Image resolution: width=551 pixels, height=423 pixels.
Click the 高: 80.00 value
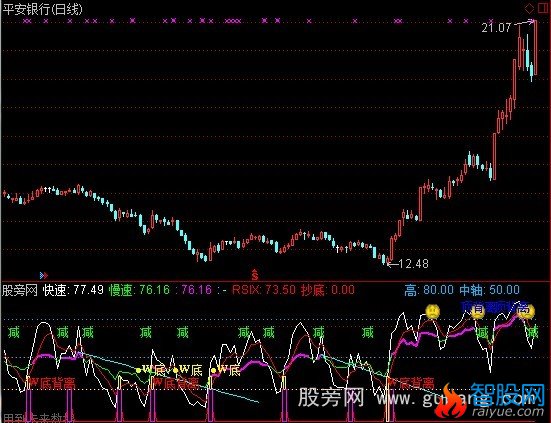(429, 290)
